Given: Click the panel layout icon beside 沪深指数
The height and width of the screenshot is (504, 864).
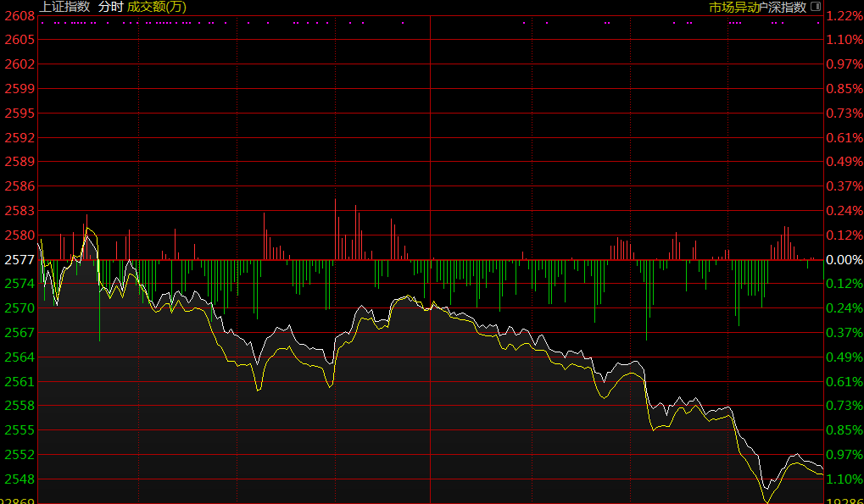Looking at the screenshot, I should 816,7.
